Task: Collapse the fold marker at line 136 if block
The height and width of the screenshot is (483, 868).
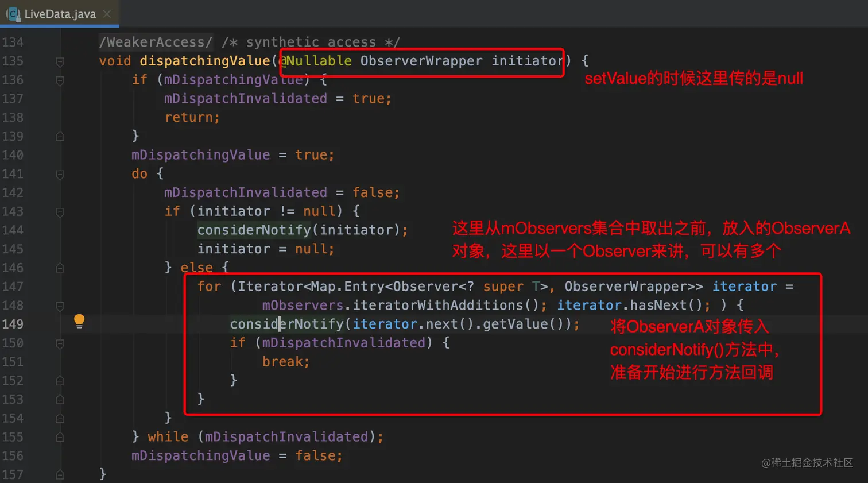Action: [x=60, y=80]
